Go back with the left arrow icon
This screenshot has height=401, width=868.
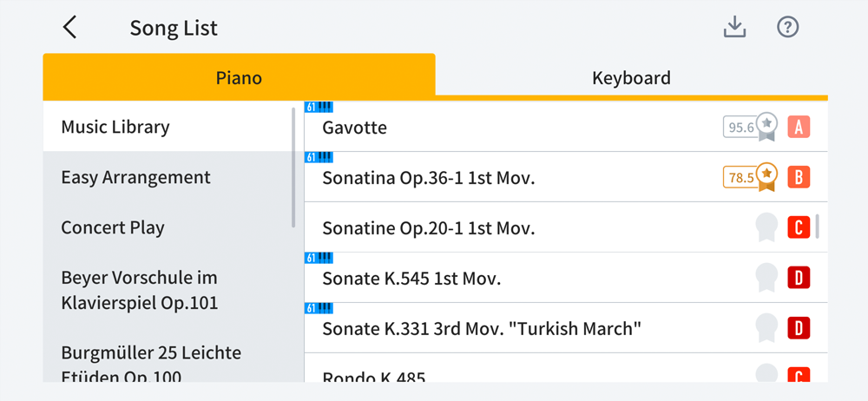pyautogui.click(x=69, y=27)
